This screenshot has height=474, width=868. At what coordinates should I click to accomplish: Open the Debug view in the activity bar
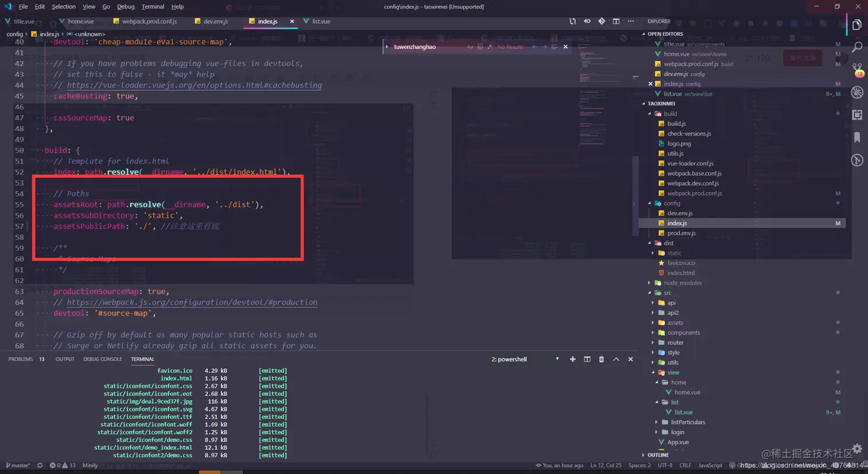(857, 93)
